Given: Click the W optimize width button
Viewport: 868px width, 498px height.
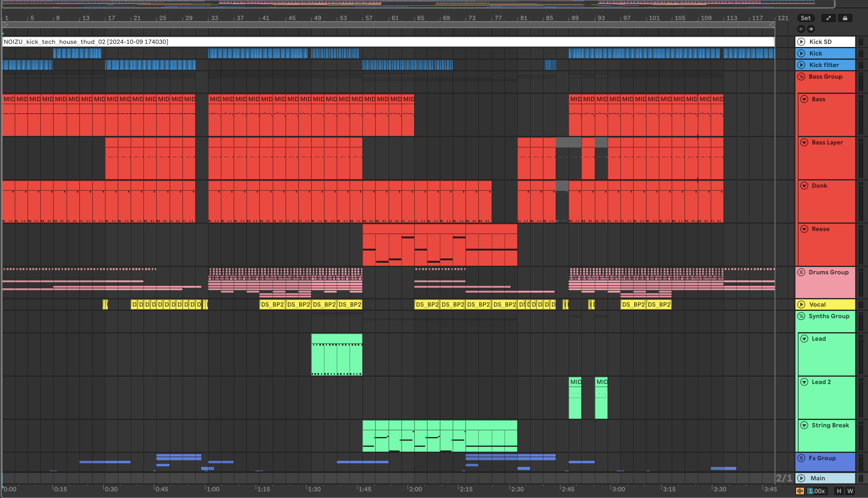Looking at the screenshot, I should pyautogui.click(x=850, y=491).
